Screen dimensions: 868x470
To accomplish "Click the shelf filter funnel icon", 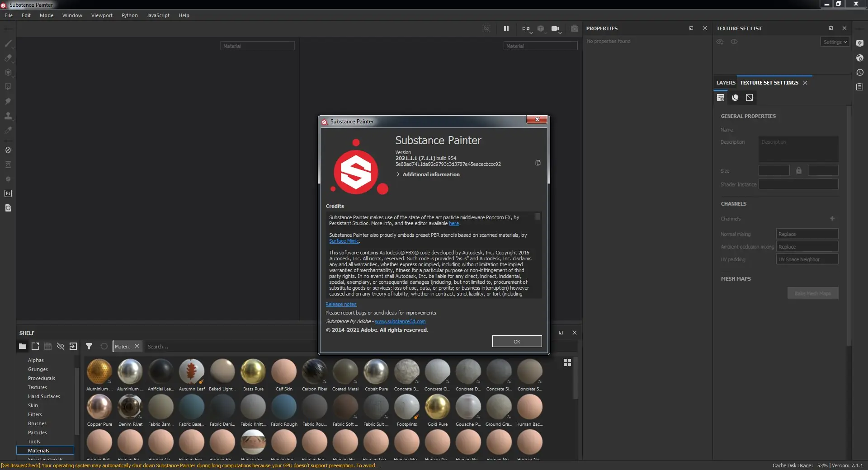I will point(89,347).
